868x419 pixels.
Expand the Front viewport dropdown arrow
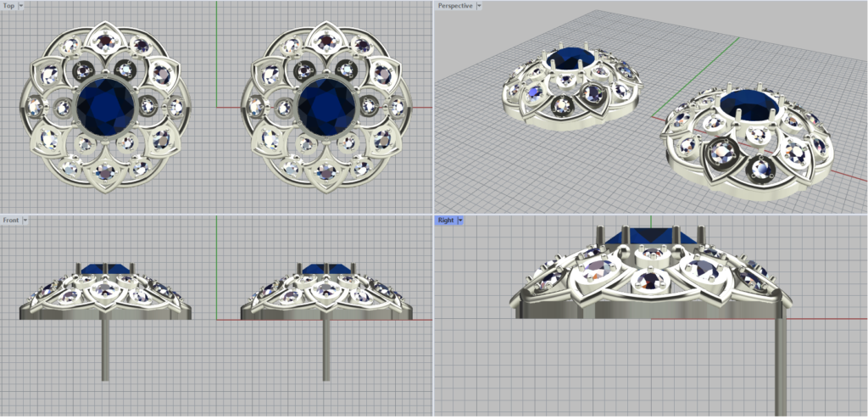click(x=25, y=221)
